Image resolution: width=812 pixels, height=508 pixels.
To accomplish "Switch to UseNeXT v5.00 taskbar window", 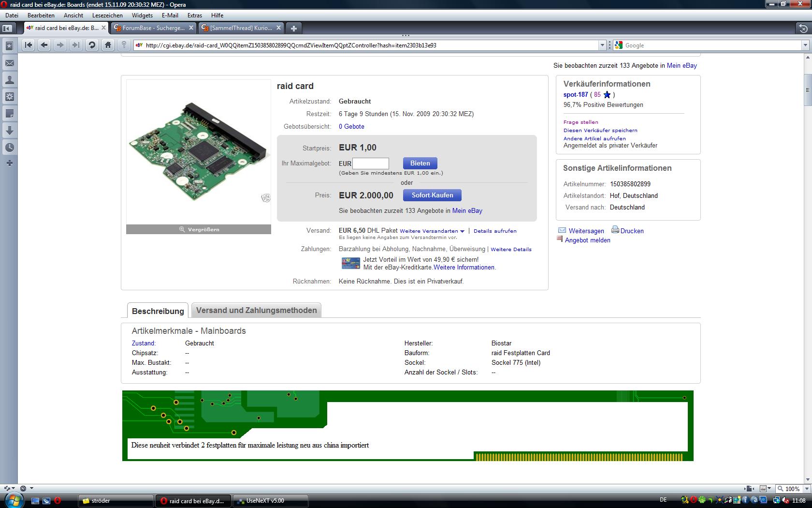I will pyautogui.click(x=271, y=501).
